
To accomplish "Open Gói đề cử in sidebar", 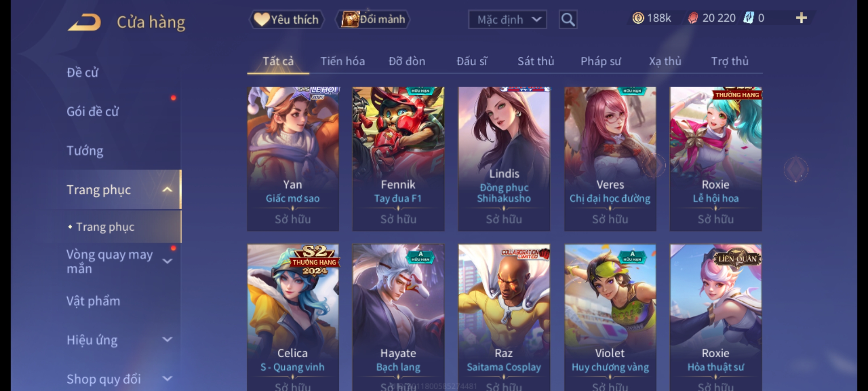I will coord(93,112).
